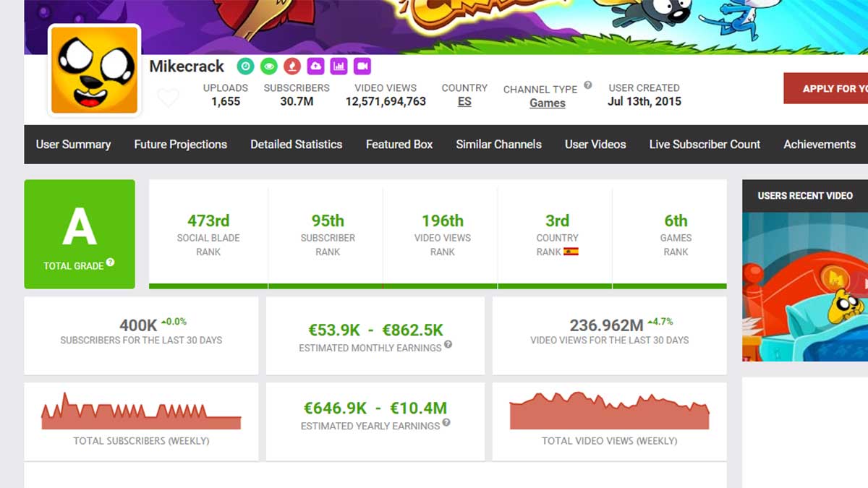Click the purple video camera badge icon
Screen dimensions: 868x488
[x=362, y=67]
